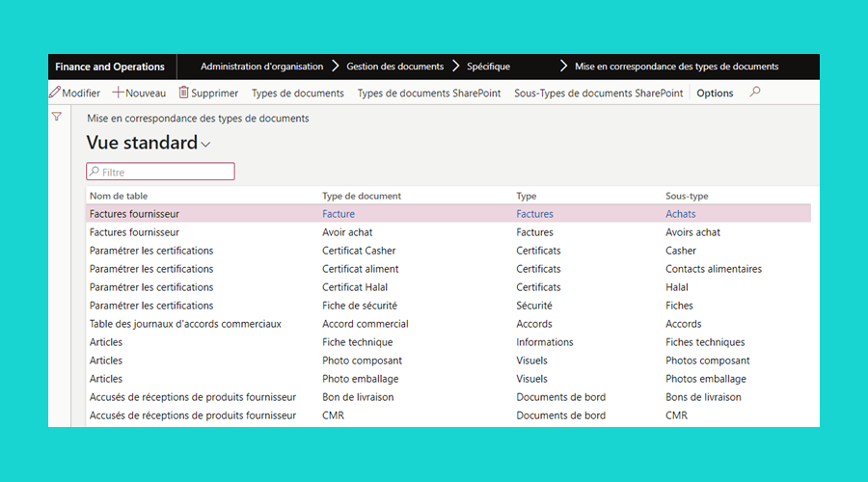
Task: Select the Fiches sous-type cell
Action: [679, 306]
